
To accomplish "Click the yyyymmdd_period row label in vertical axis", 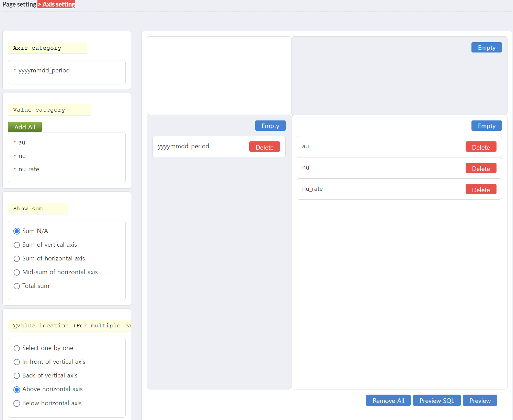I will 183,146.
